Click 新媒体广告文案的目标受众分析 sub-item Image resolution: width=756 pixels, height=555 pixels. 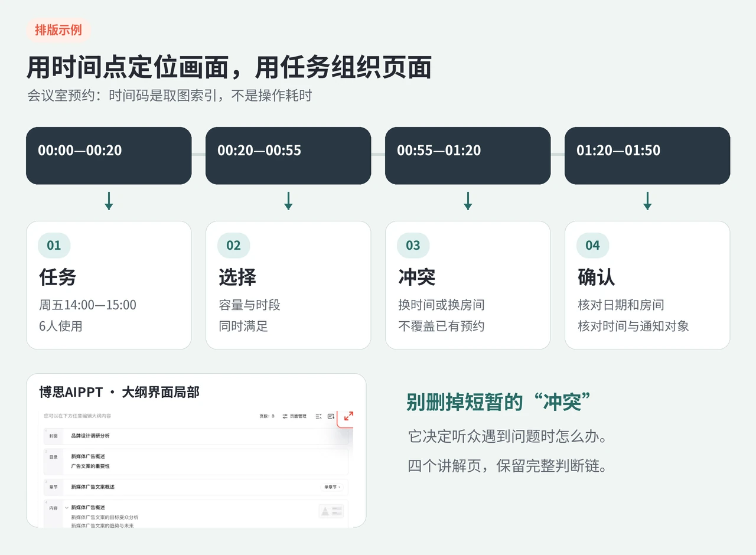[x=105, y=517]
